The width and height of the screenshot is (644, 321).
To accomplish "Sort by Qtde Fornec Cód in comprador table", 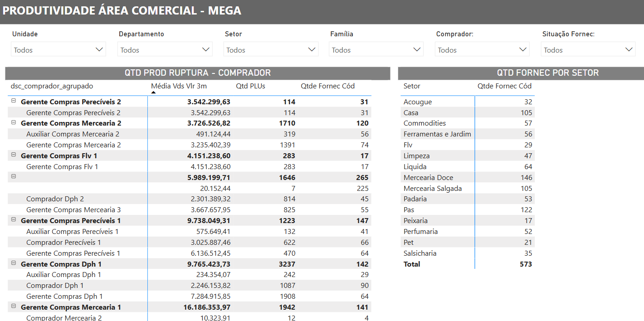I will pos(328,86).
